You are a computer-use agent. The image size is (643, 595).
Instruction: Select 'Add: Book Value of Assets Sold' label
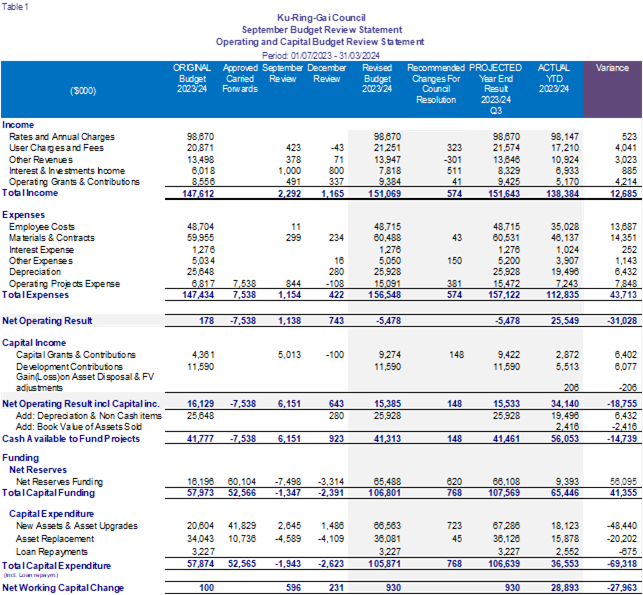[79, 427]
